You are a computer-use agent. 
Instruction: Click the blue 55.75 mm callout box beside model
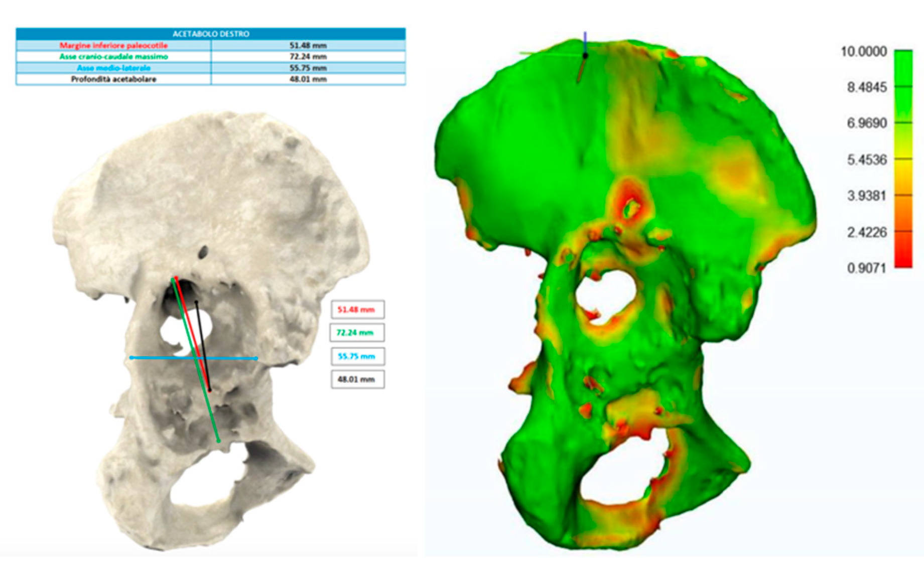point(357,356)
